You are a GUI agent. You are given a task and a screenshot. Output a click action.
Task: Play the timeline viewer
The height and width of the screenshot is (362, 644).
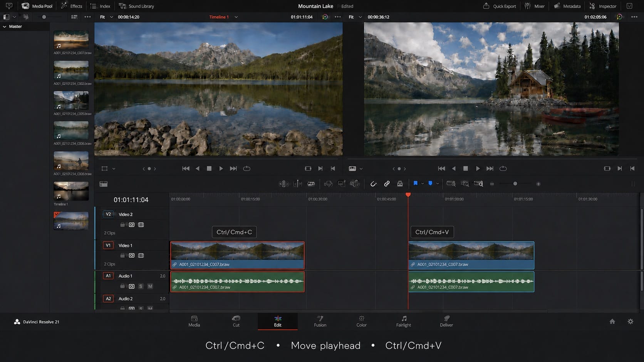click(x=478, y=168)
